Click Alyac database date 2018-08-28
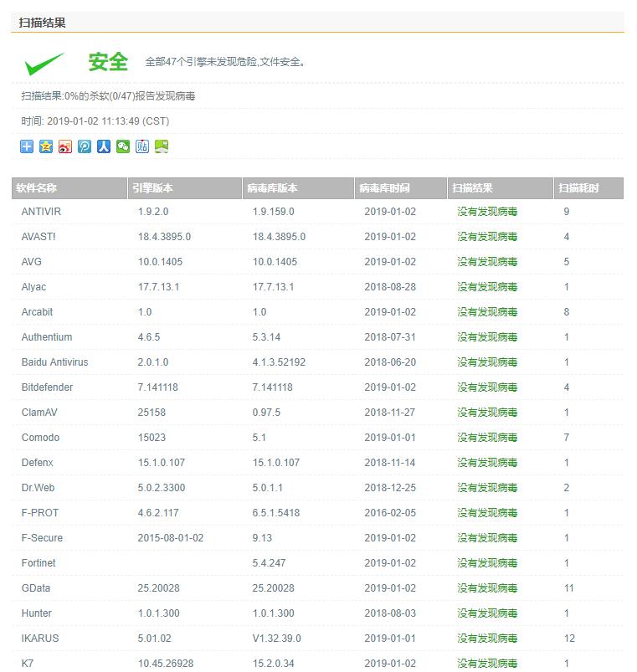 (x=390, y=287)
